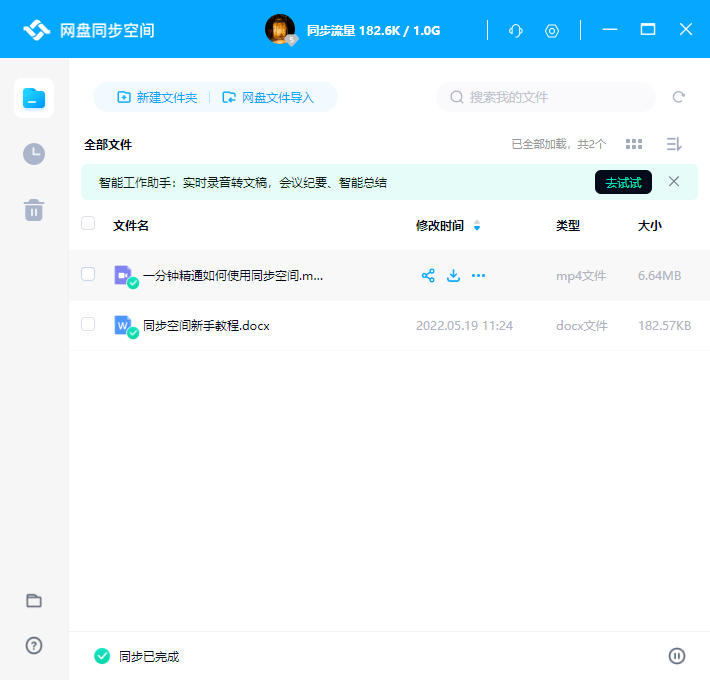The height and width of the screenshot is (680, 710).
Task: Click the 去试试 button
Action: click(623, 182)
